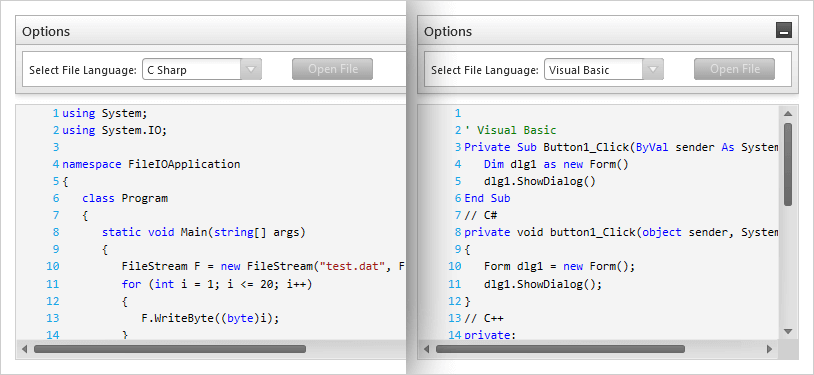
Task: Click the "using System.IO;" code line
Action: [x=115, y=130]
